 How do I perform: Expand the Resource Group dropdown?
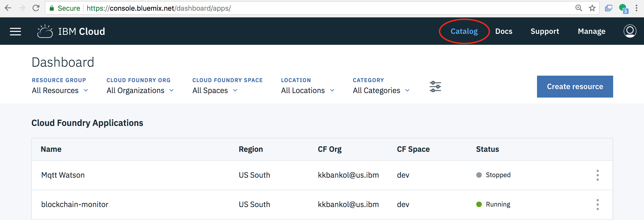tap(60, 90)
